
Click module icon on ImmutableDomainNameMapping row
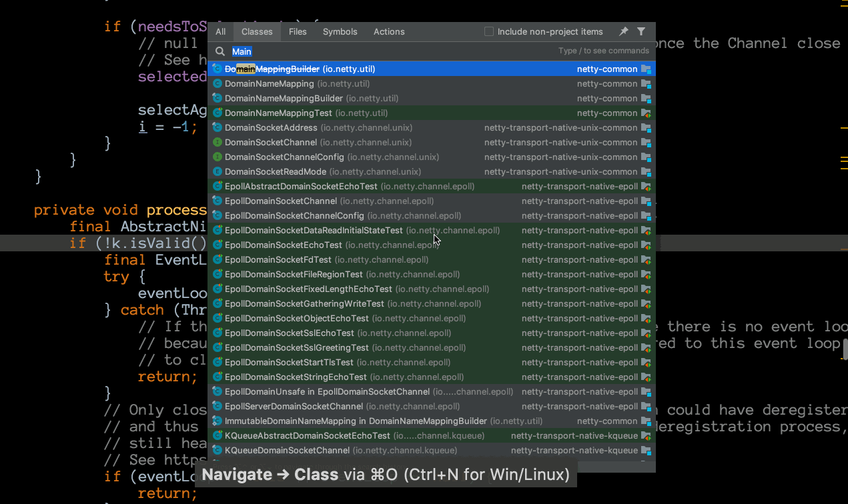(x=646, y=421)
